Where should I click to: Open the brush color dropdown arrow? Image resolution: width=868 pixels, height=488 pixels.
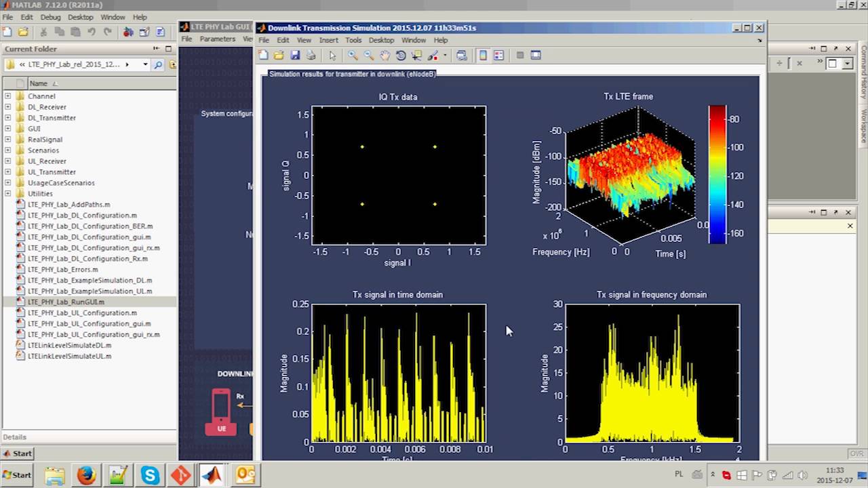445,56
